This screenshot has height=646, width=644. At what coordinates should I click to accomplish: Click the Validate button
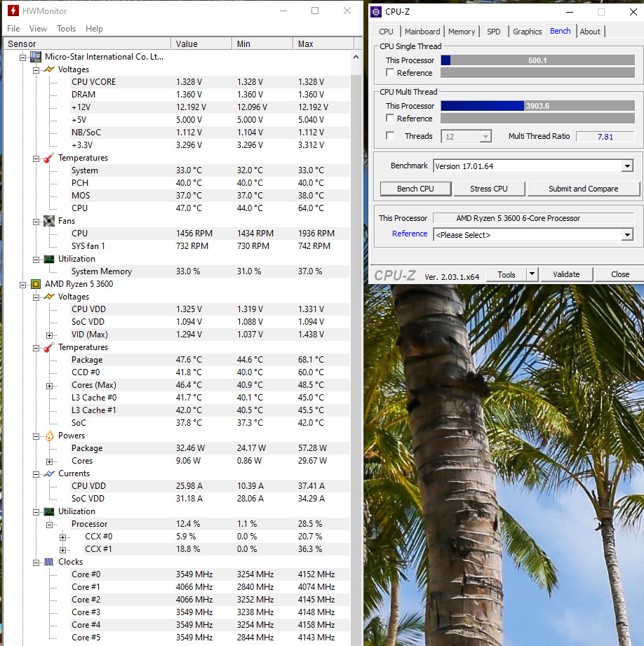click(x=567, y=274)
